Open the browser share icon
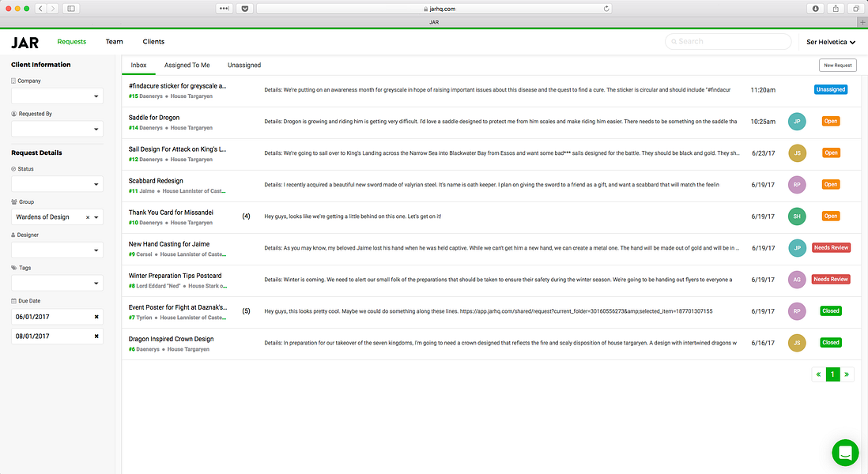Image resolution: width=868 pixels, height=474 pixels. tap(836, 9)
